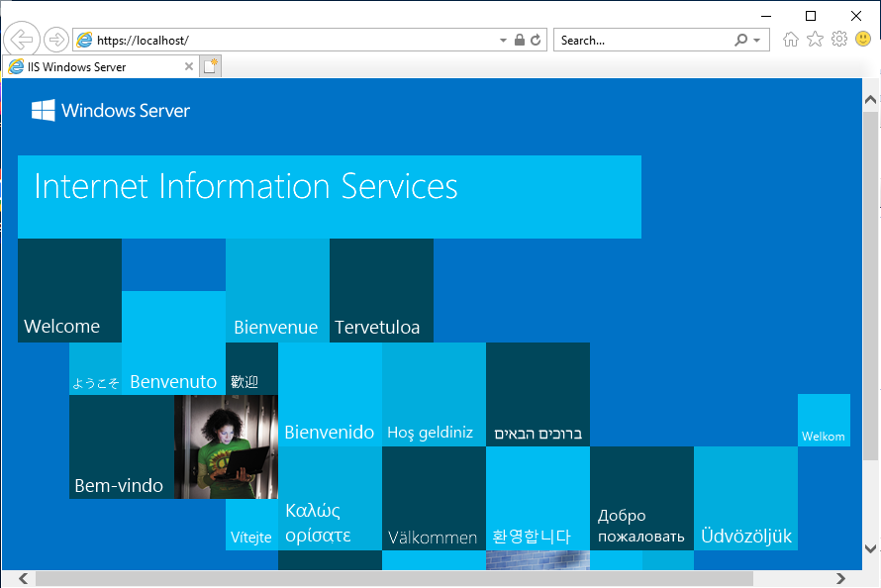Expand the address bar autocomplete dropdown
881x588 pixels.
[x=503, y=41]
